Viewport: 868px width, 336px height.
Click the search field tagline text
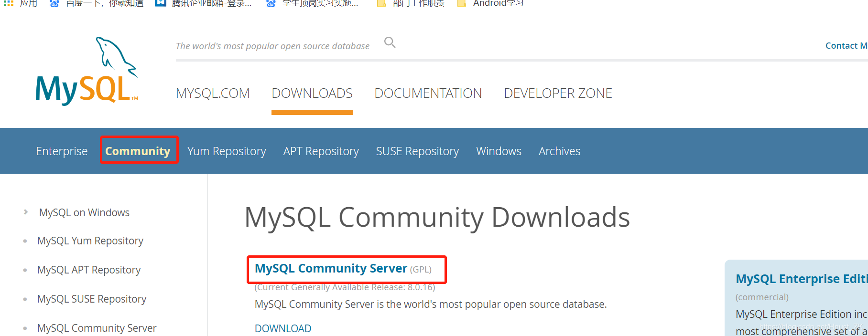tap(272, 46)
